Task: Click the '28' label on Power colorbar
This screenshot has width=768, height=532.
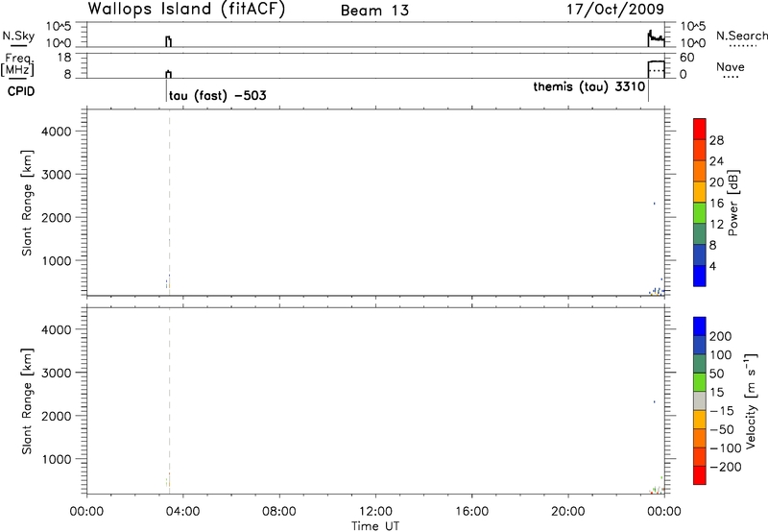Action: point(716,140)
